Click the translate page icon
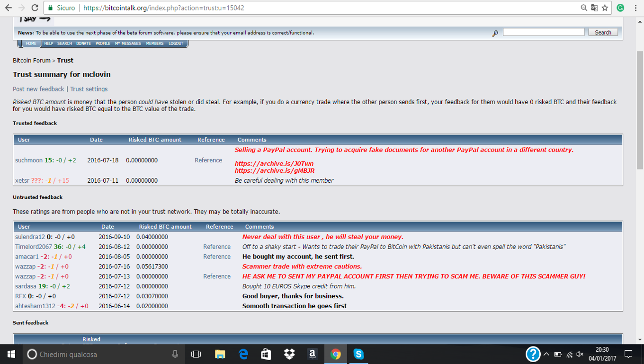The height and width of the screenshot is (364, 644). [594, 8]
